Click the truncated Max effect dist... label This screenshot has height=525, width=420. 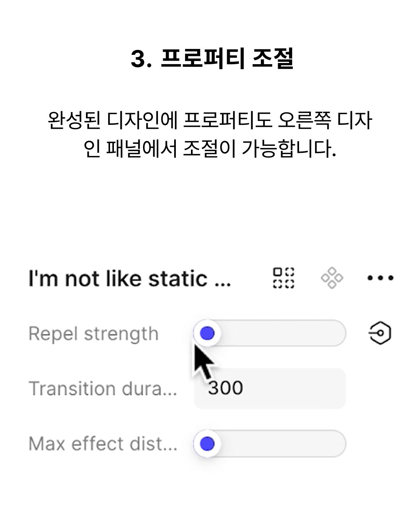click(x=103, y=444)
